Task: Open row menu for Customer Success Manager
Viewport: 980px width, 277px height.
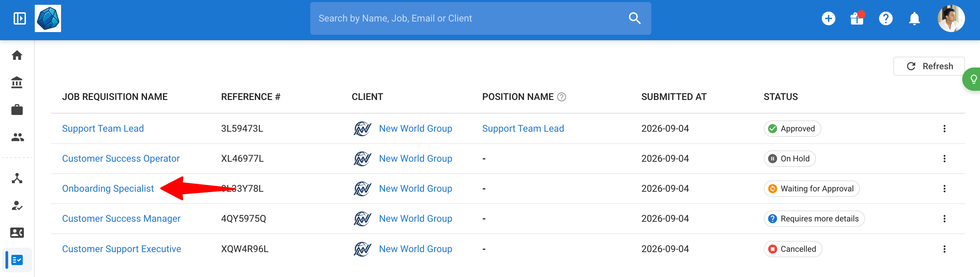Action: [944, 219]
